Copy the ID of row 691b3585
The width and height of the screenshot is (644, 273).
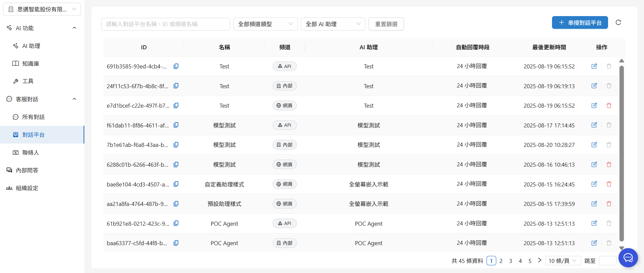(176, 66)
